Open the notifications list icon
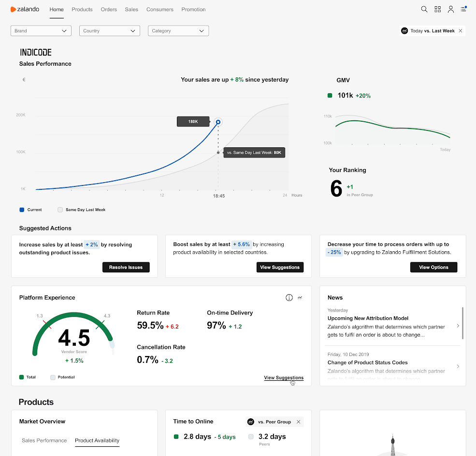Image resolution: width=476 pixels, height=456 pixels. [x=463, y=9]
